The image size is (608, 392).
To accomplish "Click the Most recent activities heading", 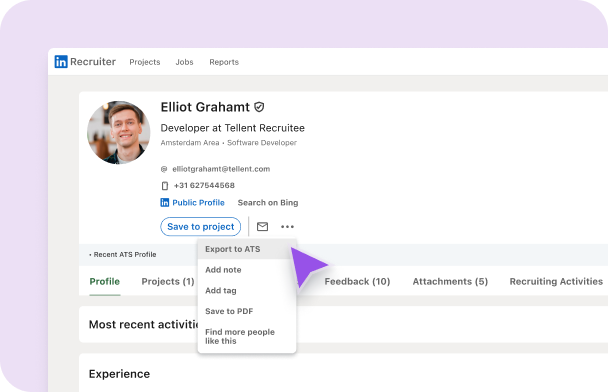I will click(143, 324).
